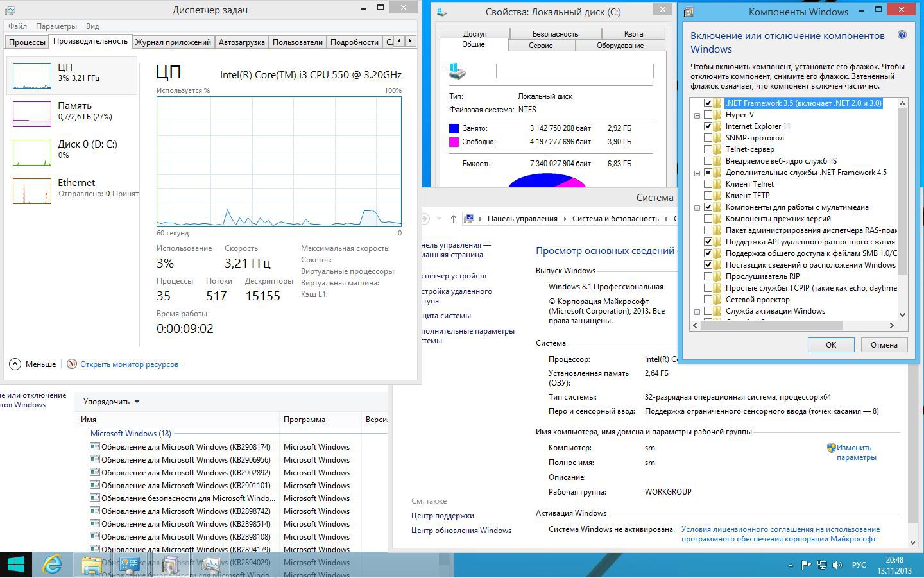Select the Память graph thumbnail
Image resolution: width=924 pixels, height=578 pixels.
pos(32,114)
